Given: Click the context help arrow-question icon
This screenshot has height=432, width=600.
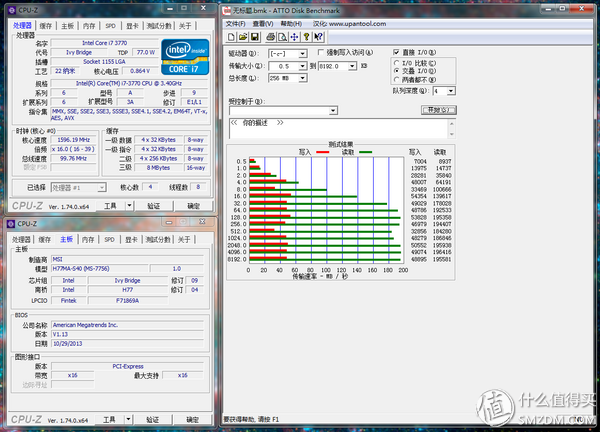Looking at the screenshot, I should point(318,37).
